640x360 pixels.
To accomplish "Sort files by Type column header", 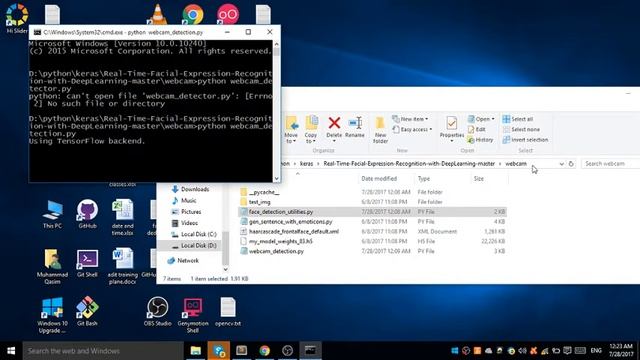I will point(424,179).
